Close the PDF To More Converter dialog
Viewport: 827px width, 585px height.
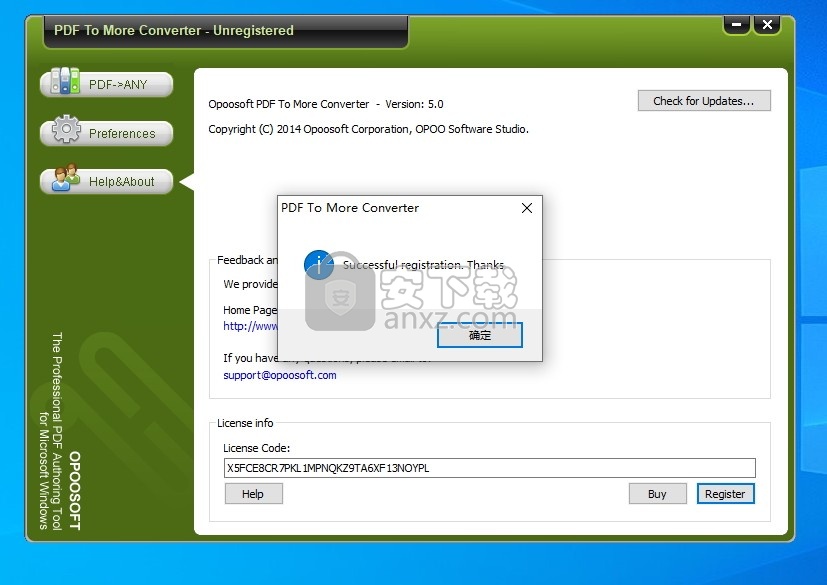pos(526,208)
